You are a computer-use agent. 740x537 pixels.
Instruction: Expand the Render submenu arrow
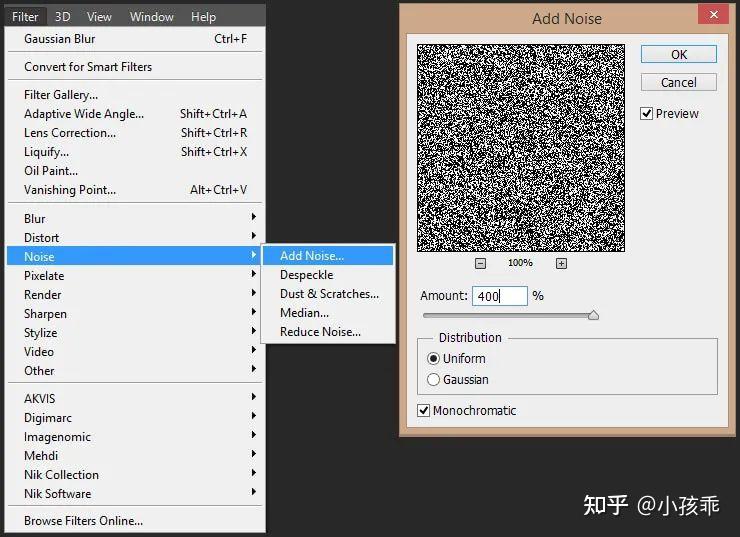(x=253, y=293)
